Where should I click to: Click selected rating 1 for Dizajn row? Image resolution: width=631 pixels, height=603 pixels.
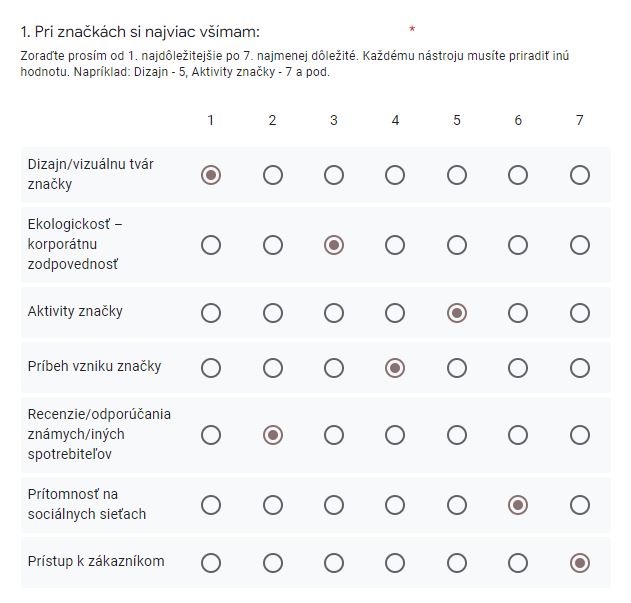(x=210, y=175)
